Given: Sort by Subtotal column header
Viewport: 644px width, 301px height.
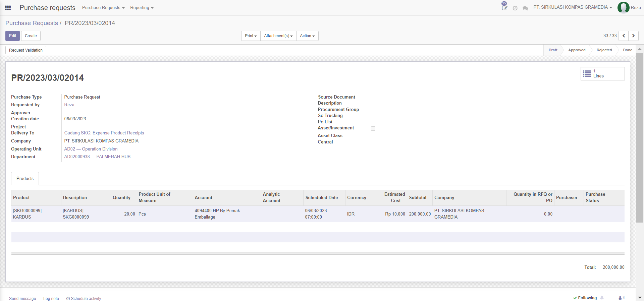Looking at the screenshot, I should [x=420, y=198].
